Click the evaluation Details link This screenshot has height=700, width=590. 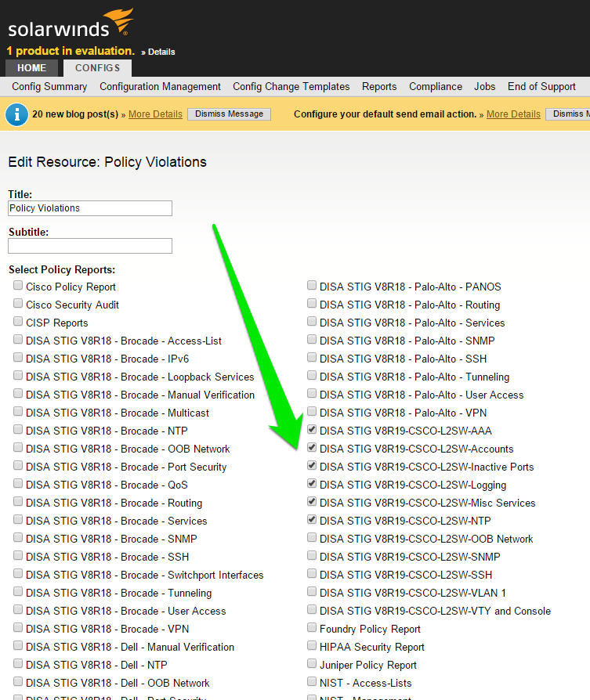[161, 52]
